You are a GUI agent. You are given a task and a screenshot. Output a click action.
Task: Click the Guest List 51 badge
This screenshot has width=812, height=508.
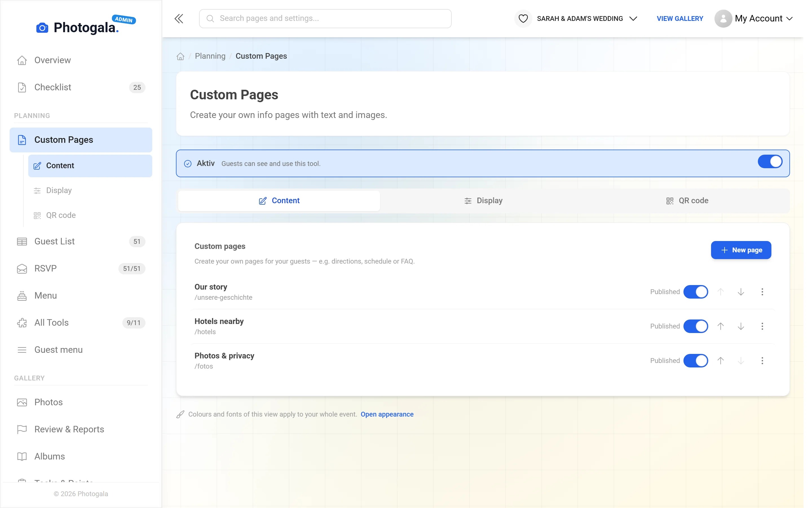137,241
